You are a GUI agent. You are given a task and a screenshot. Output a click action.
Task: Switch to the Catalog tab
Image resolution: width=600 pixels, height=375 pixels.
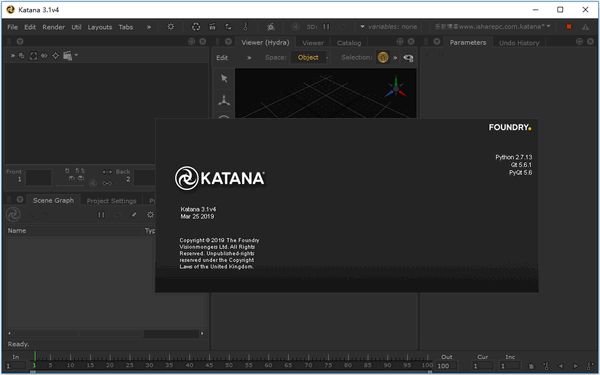[x=349, y=43]
